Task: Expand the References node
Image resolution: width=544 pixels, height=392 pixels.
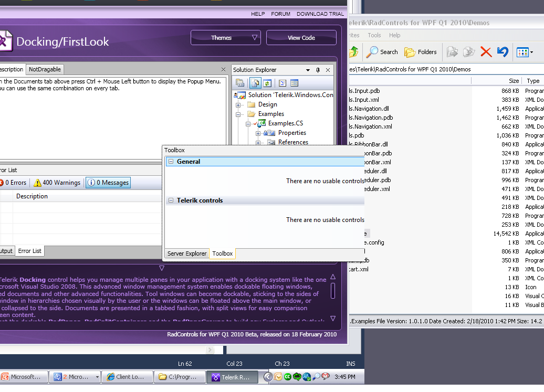Action: pos(258,142)
